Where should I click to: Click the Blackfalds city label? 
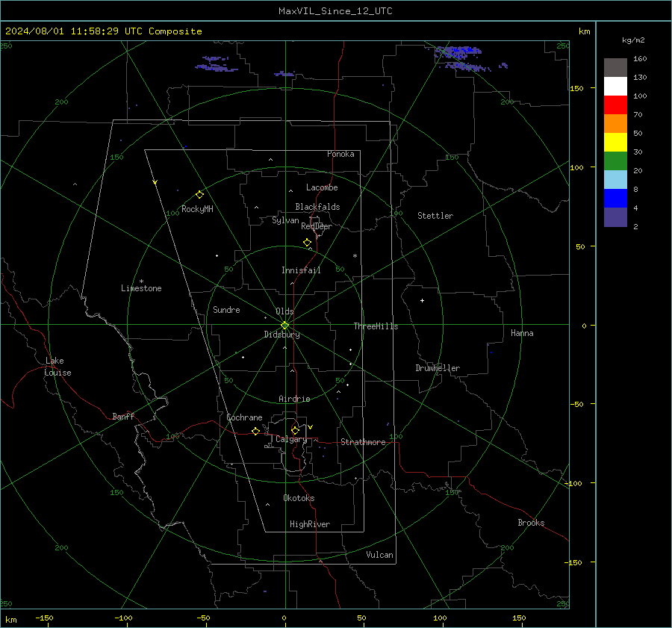tap(317, 207)
